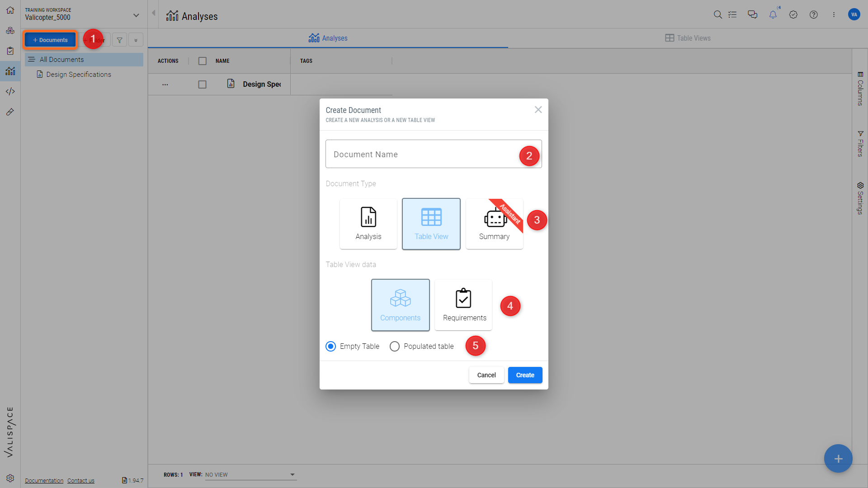The image size is (868, 488).
Task: Click the floating blue plus button
Action: point(838,459)
